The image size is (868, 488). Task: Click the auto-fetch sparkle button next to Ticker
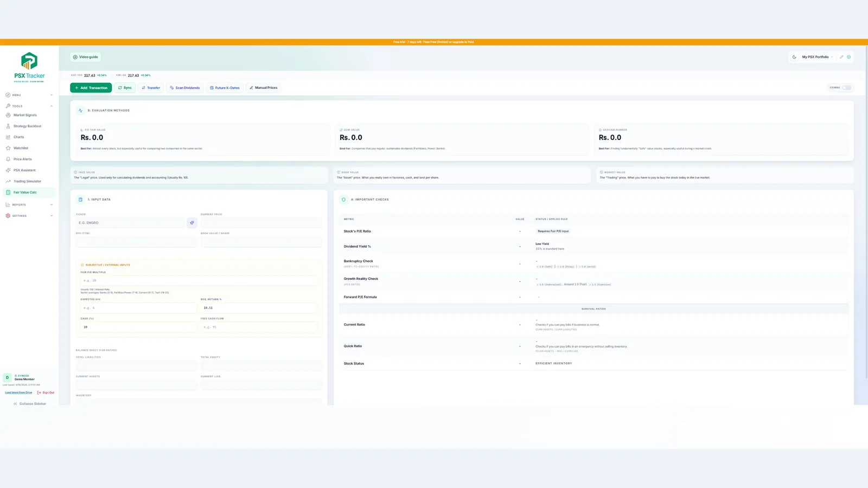[192, 223]
